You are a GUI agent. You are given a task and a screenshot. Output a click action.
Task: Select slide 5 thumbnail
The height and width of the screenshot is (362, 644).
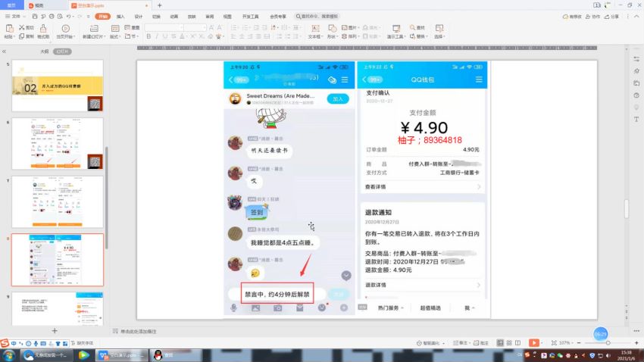(58, 86)
